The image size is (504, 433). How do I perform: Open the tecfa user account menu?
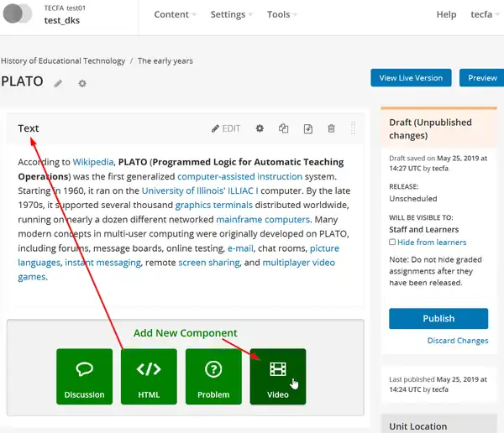pyautogui.click(x=486, y=14)
